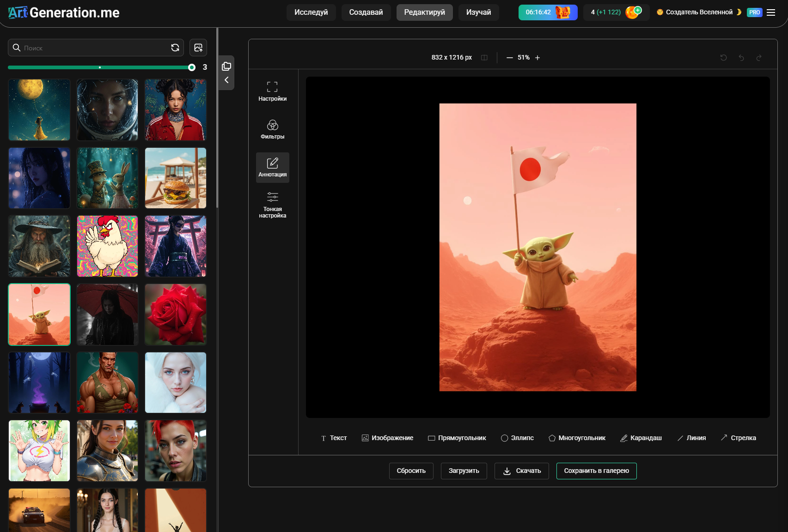Click the copy layers icon beside gallery
The height and width of the screenshot is (532, 788).
click(226, 66)
